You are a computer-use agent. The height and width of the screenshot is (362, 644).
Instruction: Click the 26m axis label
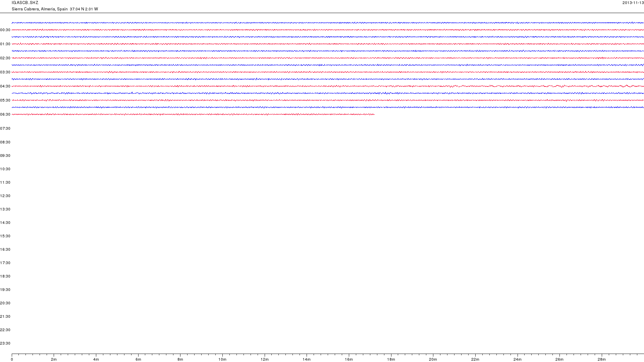click(559, 359)
